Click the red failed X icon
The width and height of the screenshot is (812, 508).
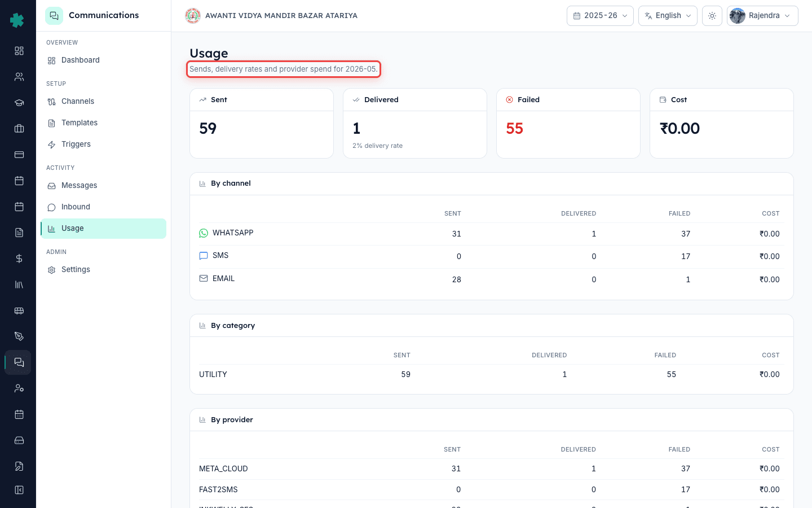click(510, 100)
